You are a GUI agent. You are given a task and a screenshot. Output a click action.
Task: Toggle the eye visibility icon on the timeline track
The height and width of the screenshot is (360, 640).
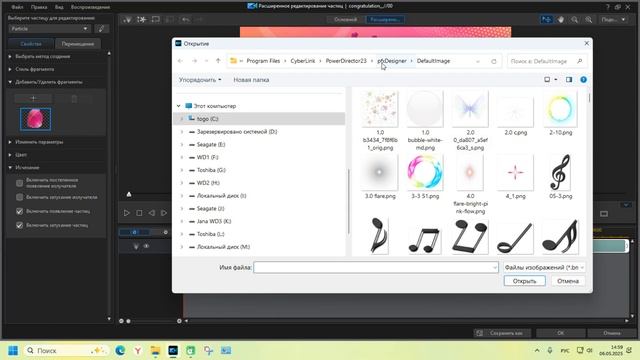tap(146, 246)
